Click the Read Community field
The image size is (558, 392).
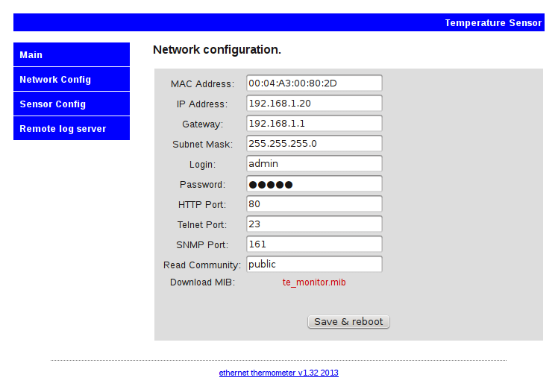(314, 265)
